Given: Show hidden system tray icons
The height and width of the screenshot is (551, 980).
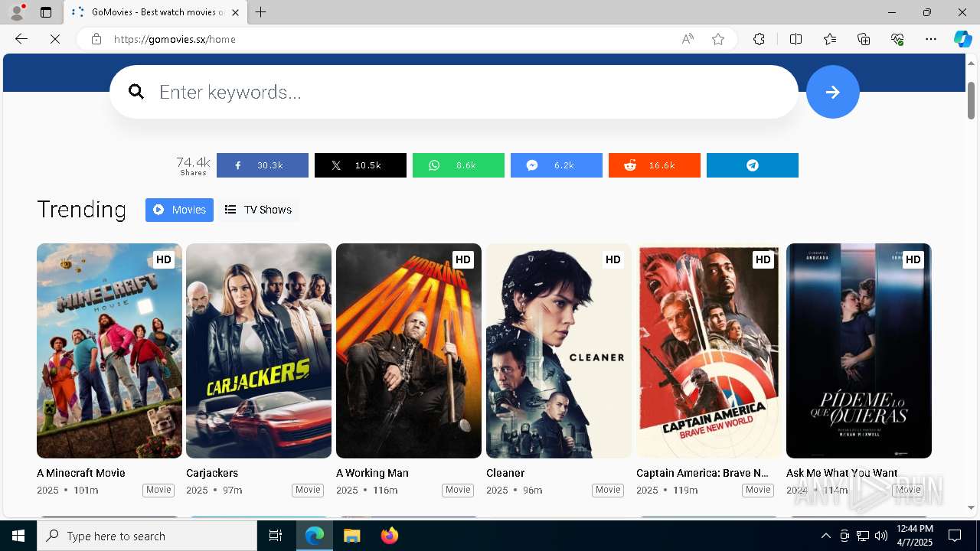Looking at the screenshot, I should 826,536.
